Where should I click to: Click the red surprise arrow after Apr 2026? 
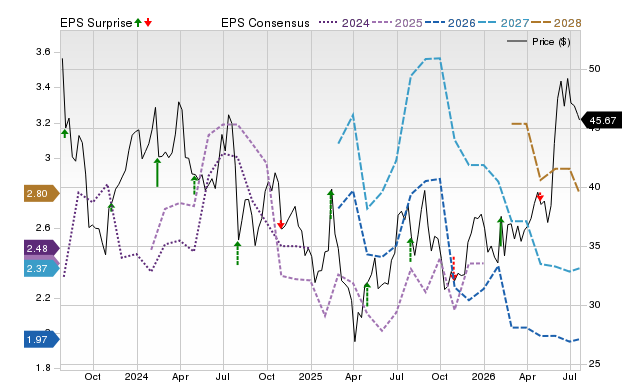540,197
